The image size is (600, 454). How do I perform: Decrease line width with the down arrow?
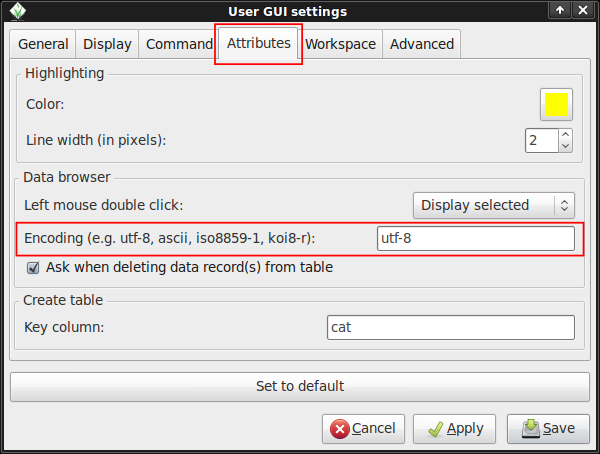(565, 146)
